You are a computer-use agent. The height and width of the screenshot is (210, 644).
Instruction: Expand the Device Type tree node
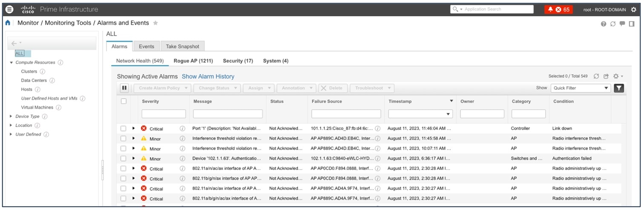[11, 116]
